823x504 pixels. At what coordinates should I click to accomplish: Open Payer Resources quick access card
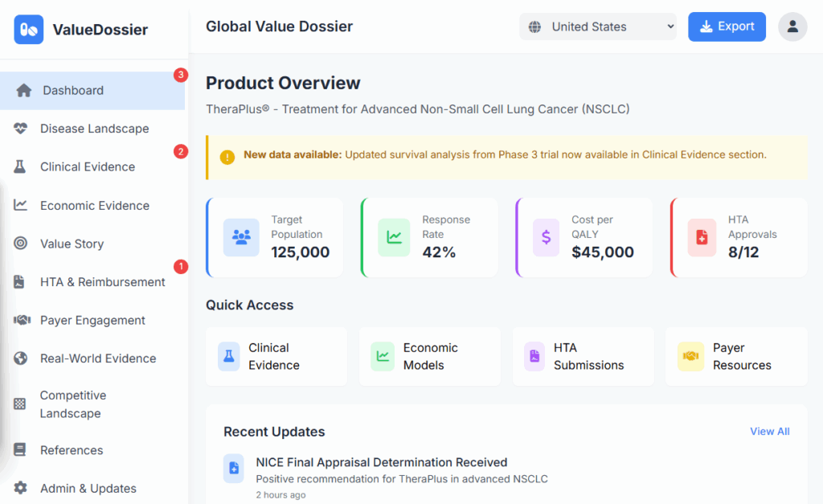coord(736,356)
